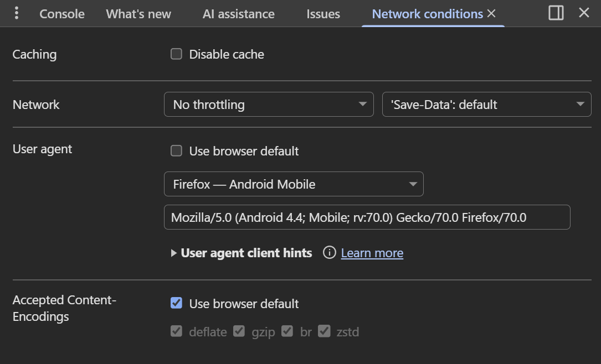Switch to the Console tab

pos(62,14)
